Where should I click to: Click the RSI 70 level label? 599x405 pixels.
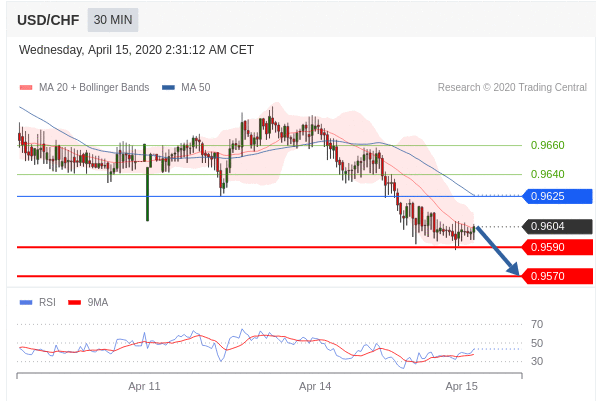point(537,324)
